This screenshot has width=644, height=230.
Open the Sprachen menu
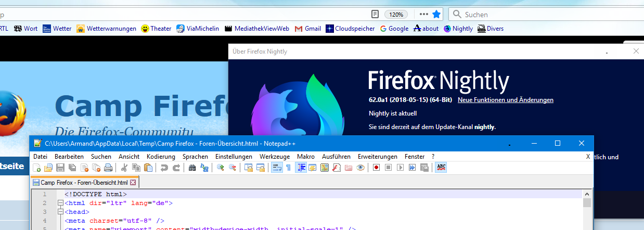195,156
